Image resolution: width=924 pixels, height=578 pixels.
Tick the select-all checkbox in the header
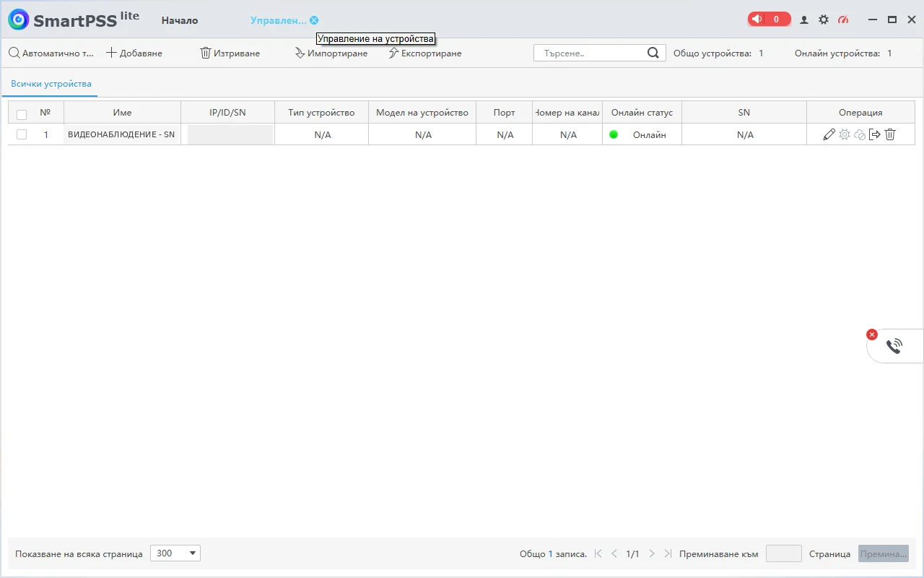[22, 114]
